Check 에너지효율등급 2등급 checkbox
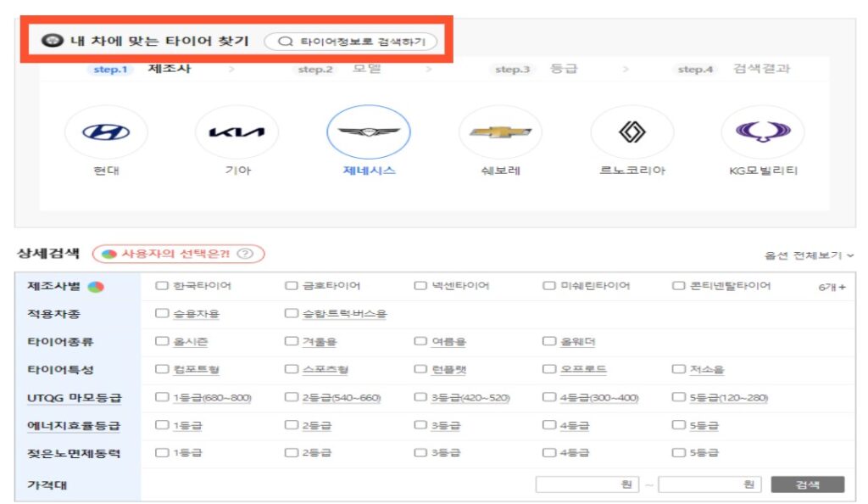This screenshot has height=504, width=868. coord(292,425)
